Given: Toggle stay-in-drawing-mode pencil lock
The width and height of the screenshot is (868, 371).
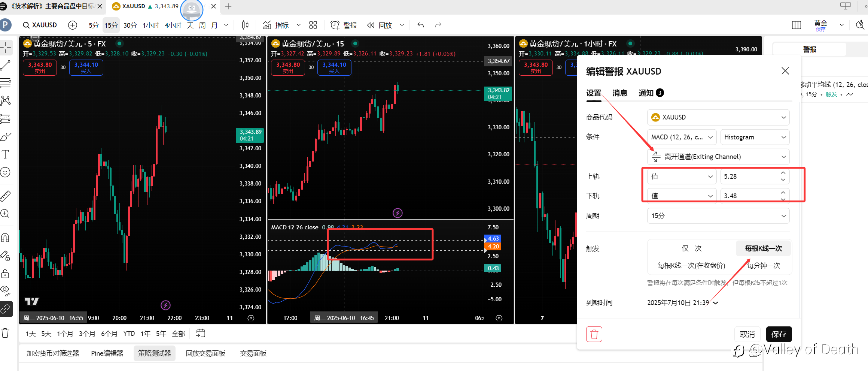Looking at the screenshot, I should point(6,256).
